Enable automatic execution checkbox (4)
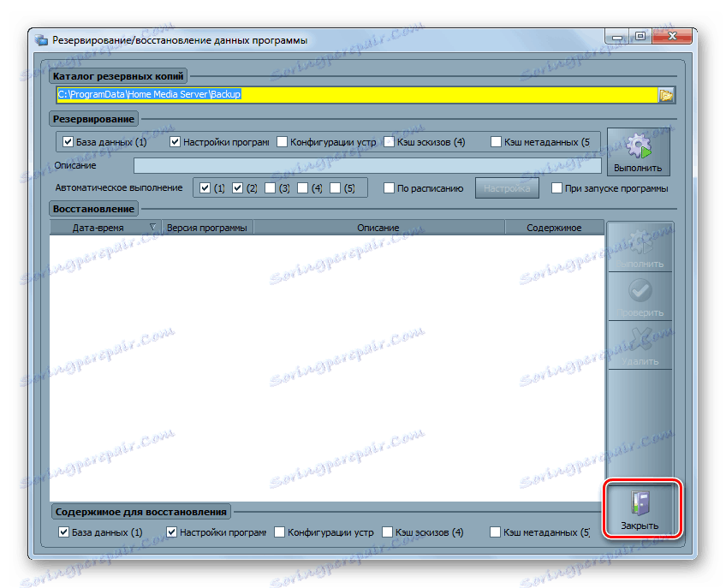The image size is (726, 588). coord(303,188)
